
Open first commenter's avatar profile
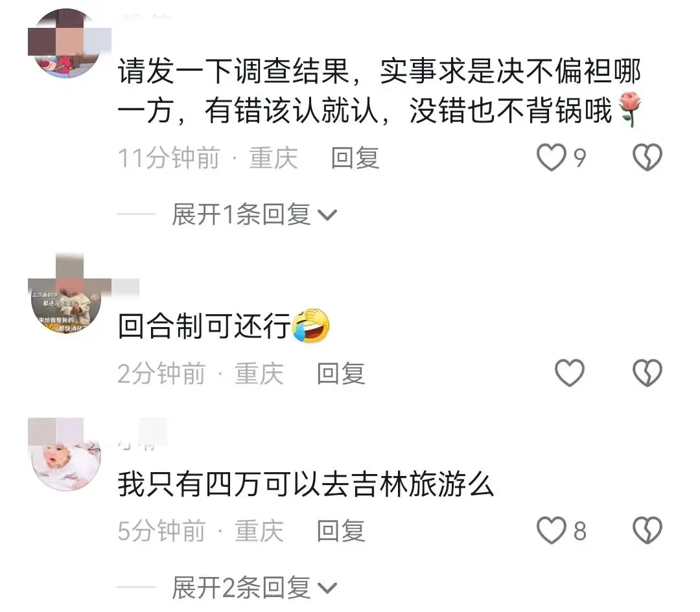(x=66, y=43)
